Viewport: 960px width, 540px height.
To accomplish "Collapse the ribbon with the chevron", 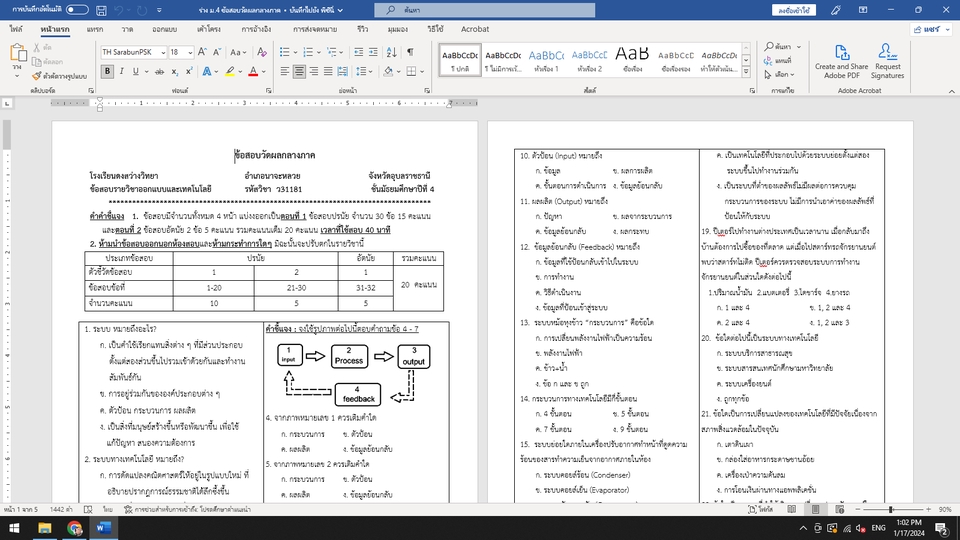I will pos(951,91).
